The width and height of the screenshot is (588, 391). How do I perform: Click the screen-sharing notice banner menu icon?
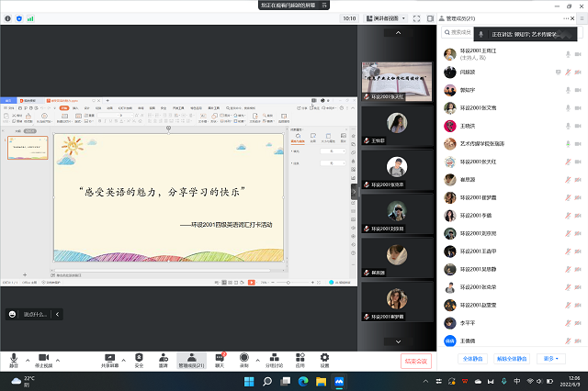(x=324, y=5)
